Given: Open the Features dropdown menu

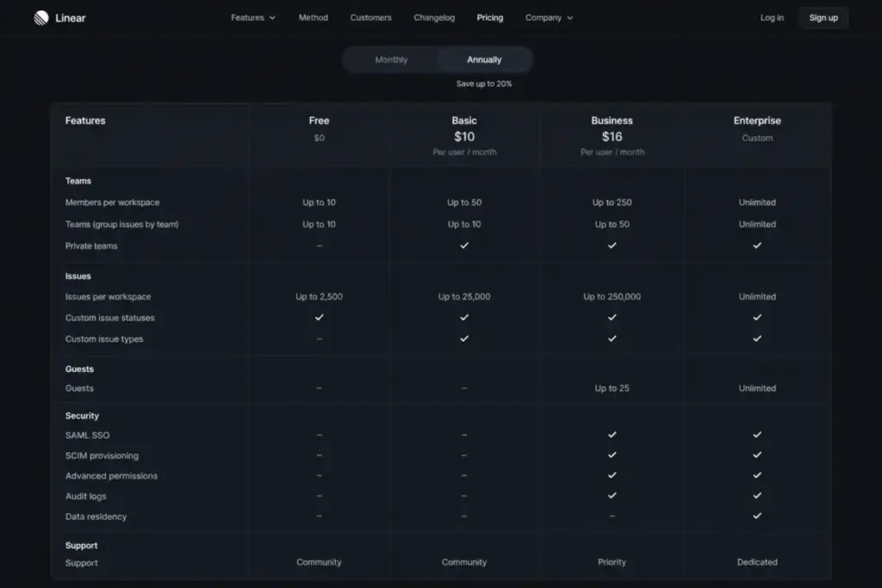Looking at the screenshot, I should (252, 18).
